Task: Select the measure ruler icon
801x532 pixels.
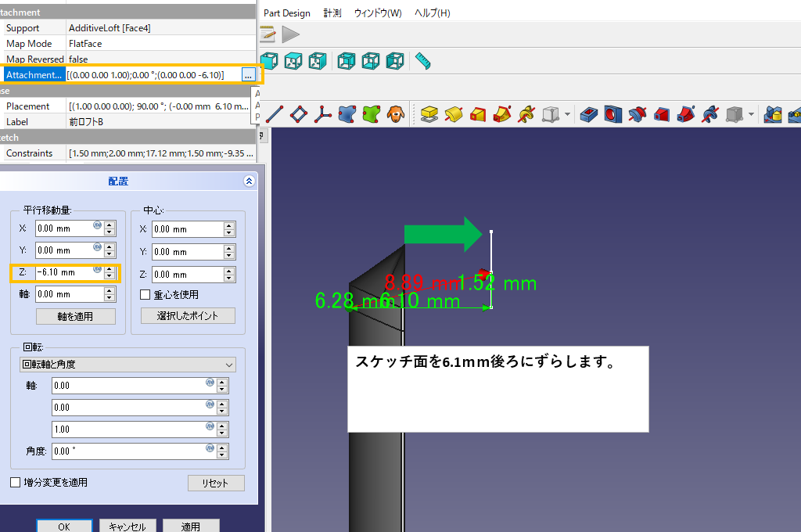Action: (423, 60)
